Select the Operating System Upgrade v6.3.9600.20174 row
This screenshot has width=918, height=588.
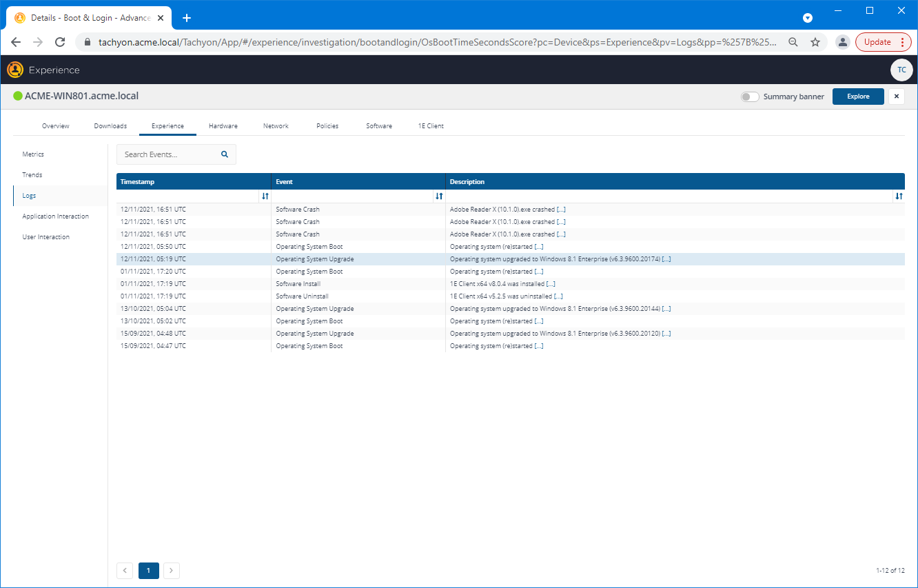(511, 259)
